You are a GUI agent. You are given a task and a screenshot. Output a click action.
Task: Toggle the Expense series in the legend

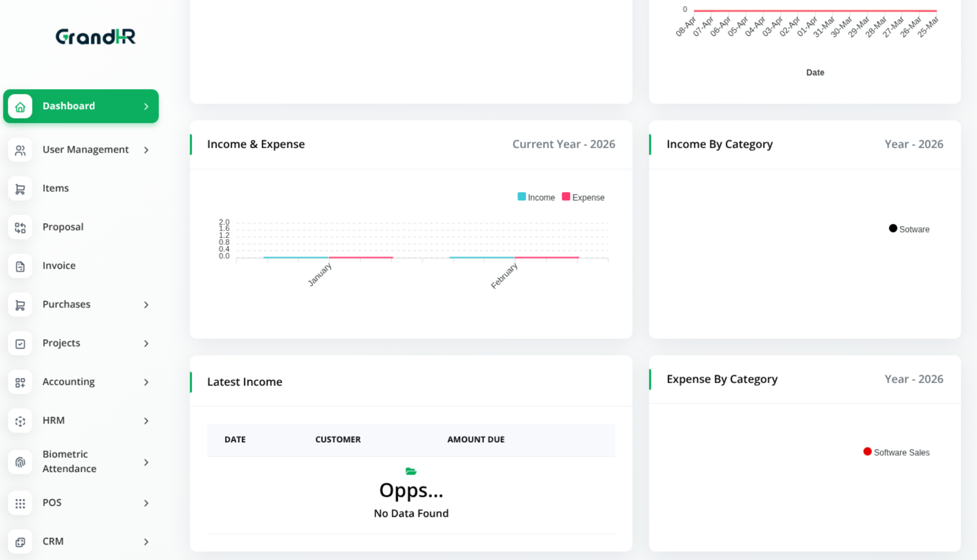click(583, 197)
